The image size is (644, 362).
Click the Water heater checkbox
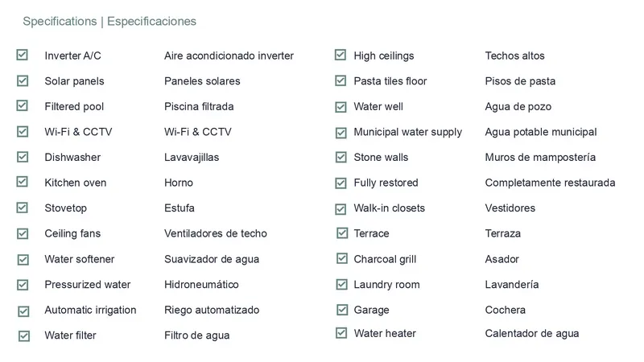[341, 333]
